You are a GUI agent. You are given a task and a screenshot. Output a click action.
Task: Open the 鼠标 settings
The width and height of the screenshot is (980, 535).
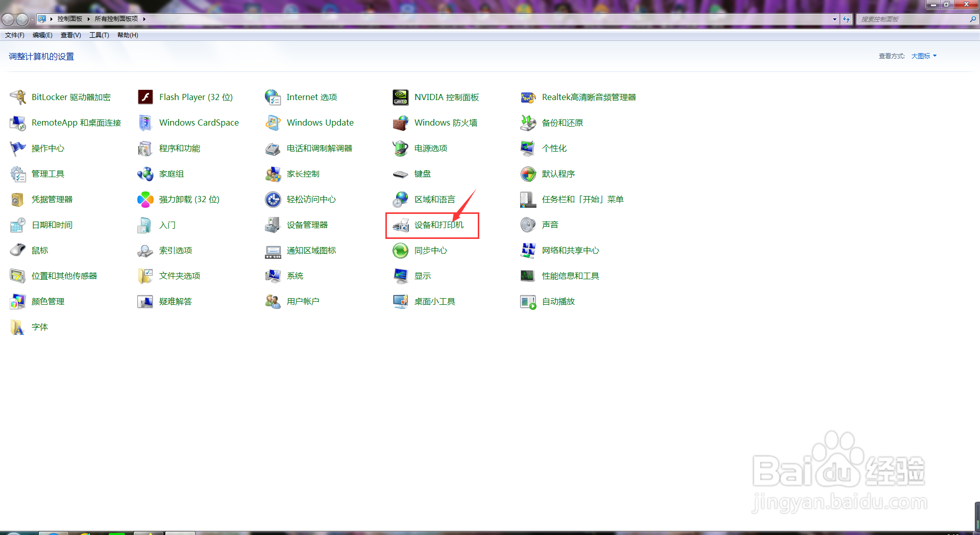pos(39,250)
